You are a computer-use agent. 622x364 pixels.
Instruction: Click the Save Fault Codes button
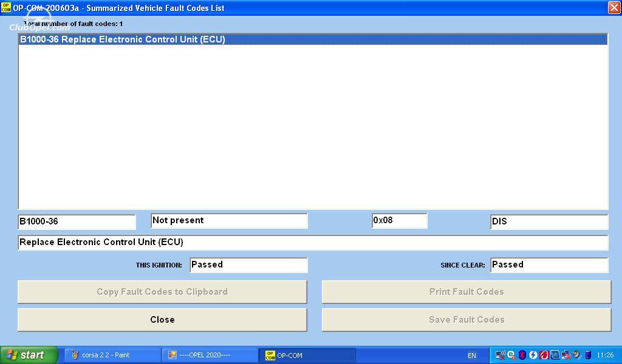coord(466,320)
